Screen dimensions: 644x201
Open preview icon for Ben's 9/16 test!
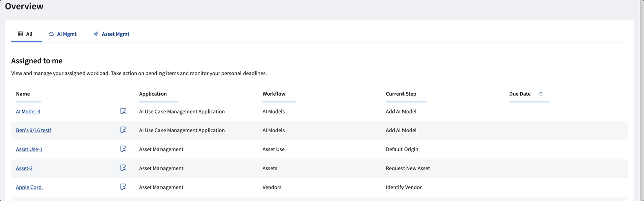point(123,130)
